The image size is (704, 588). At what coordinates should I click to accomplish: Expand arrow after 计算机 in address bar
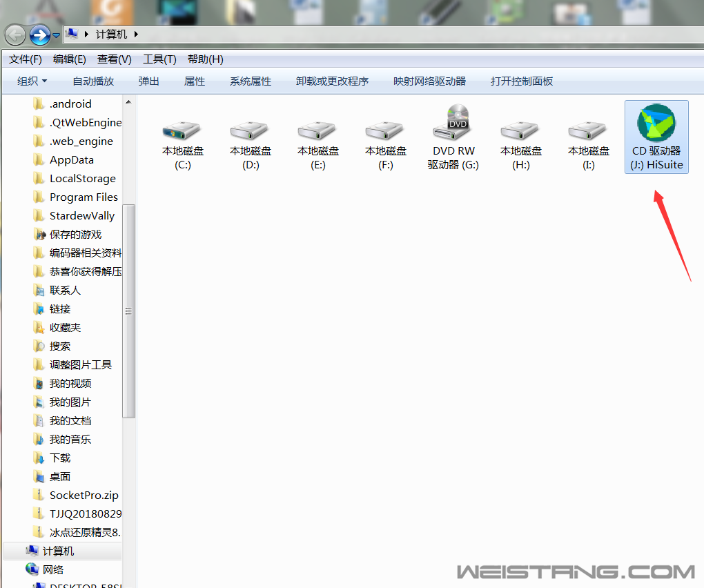pos(135,34)
